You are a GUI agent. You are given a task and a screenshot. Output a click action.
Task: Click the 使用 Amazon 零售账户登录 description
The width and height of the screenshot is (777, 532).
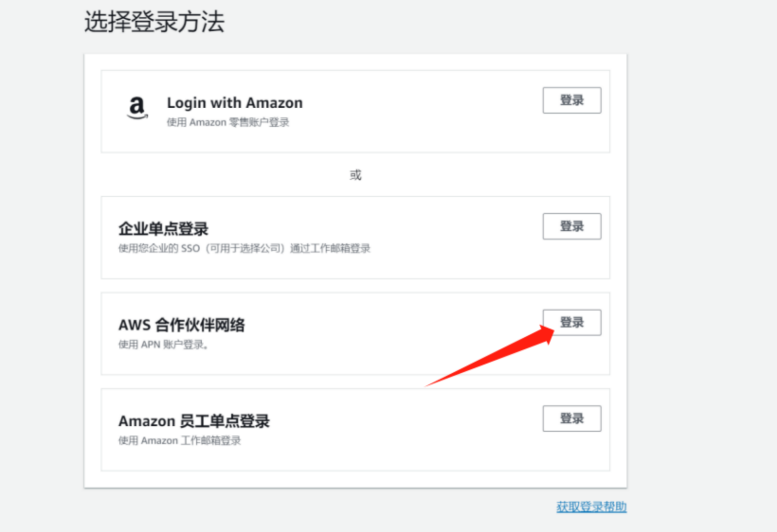228,122
